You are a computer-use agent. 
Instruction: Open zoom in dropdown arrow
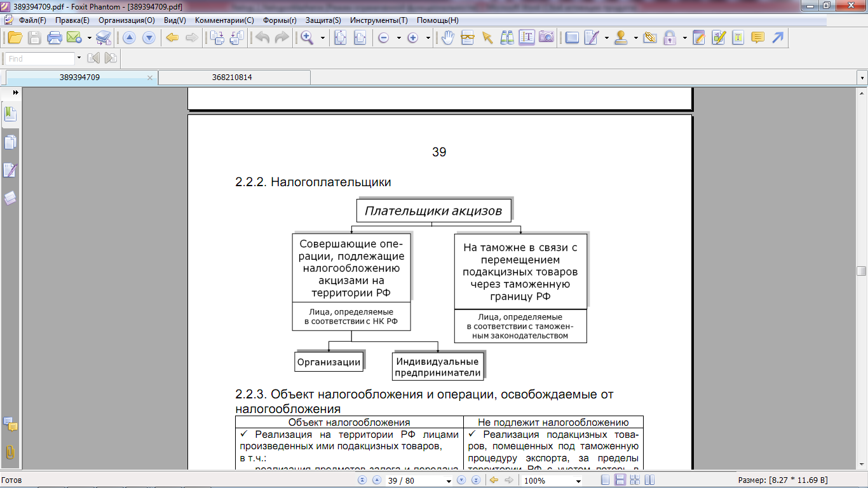[428, 37]
